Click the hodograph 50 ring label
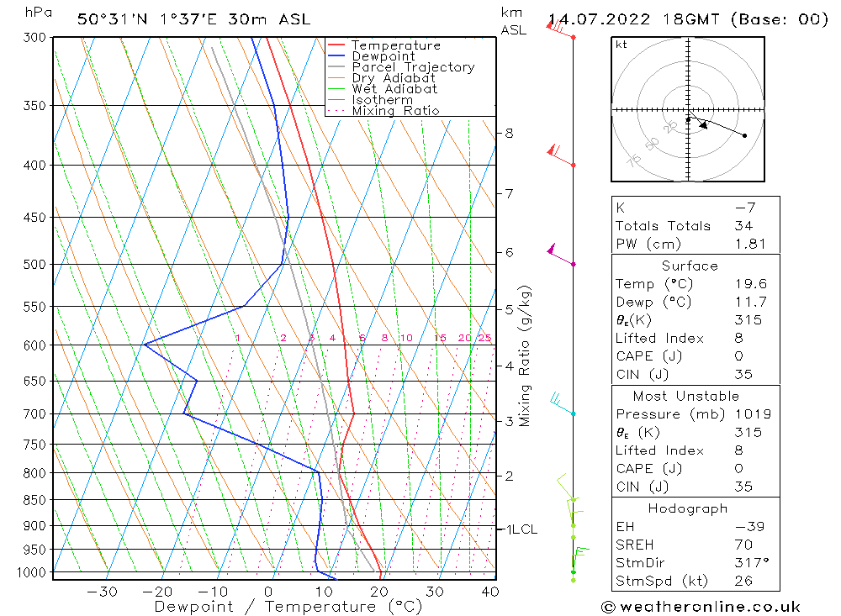 652,144
